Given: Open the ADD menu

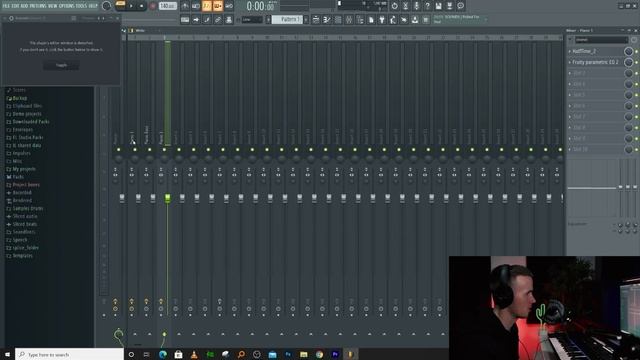Looking at the screenshot, I should click(x=25, y=6).
